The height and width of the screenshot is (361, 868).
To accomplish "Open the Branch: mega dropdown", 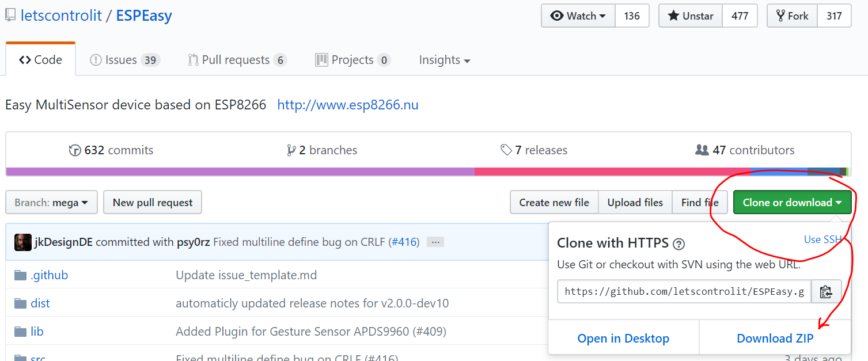I will [51, 203].
